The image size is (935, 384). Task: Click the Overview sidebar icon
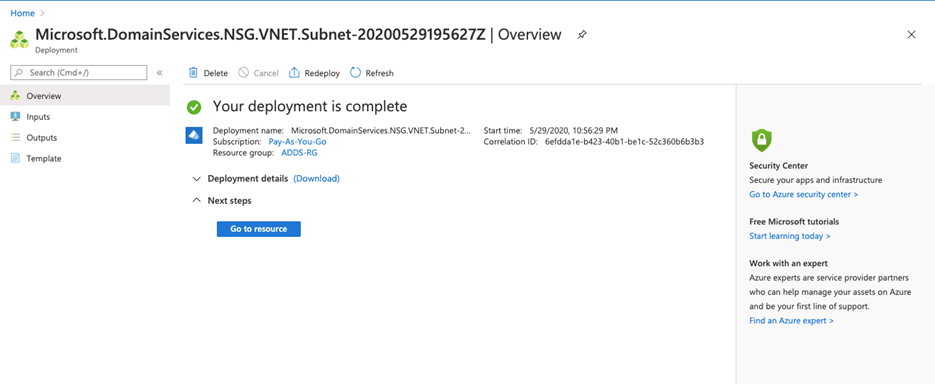[16, 95]
